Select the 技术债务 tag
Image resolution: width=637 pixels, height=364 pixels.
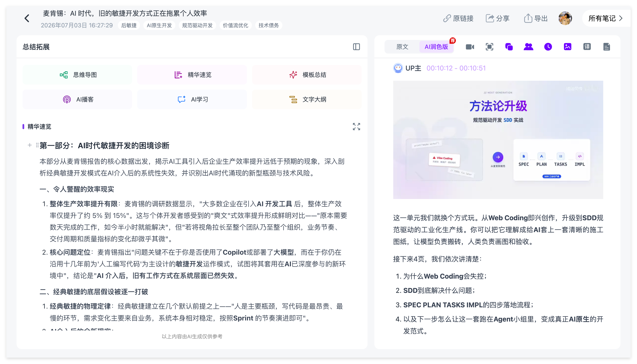268,25
